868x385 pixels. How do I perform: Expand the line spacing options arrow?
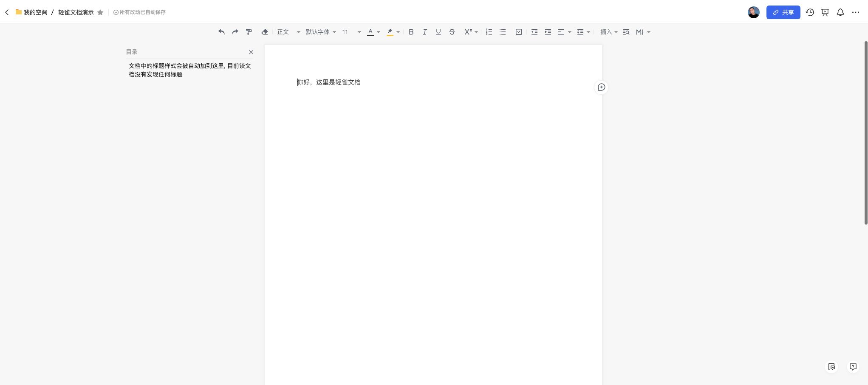pos(588,32)
